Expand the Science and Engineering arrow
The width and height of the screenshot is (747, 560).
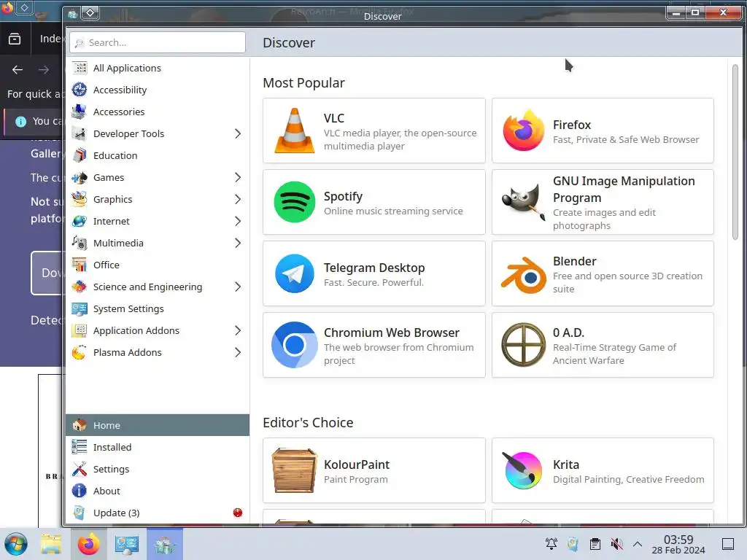pyautogui.click(x=238, y=287)
